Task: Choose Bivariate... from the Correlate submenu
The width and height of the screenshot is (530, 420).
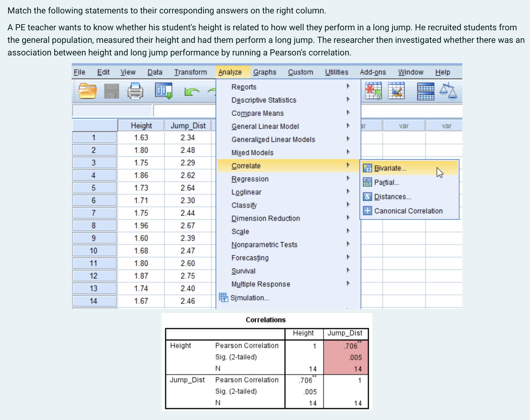Action: (x=409, y=168)
